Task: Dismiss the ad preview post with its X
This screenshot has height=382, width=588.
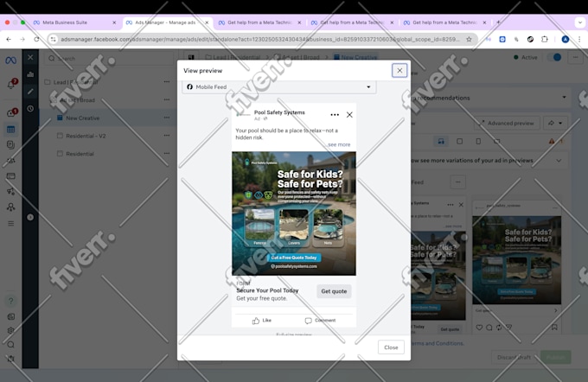Action: pos(349,115)
